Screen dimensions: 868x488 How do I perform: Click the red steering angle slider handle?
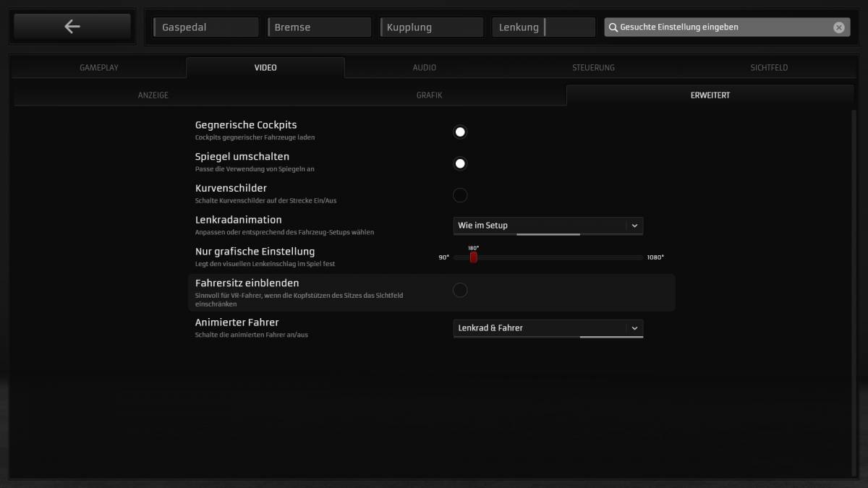pos(473,257)
